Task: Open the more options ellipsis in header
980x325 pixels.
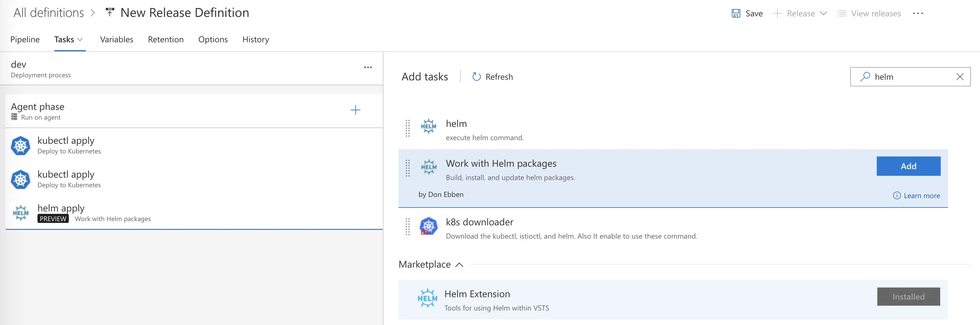Action: coord(918,13)
